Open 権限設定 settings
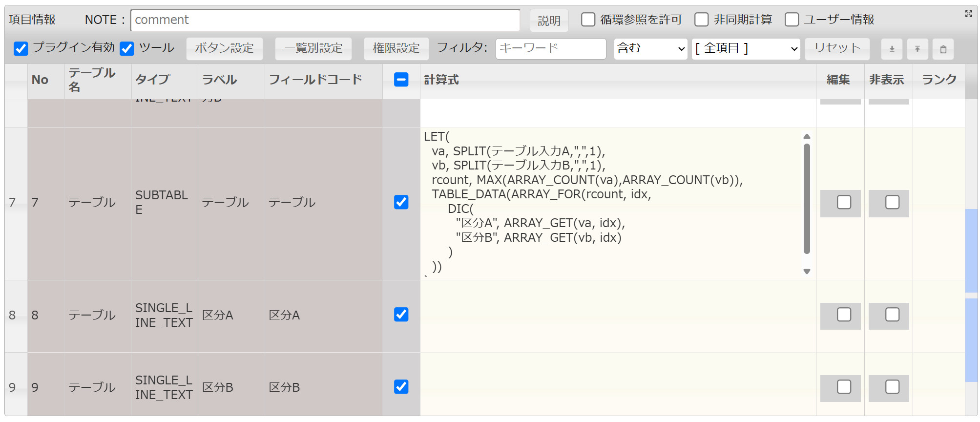980x422 pixels. point(396,48)
